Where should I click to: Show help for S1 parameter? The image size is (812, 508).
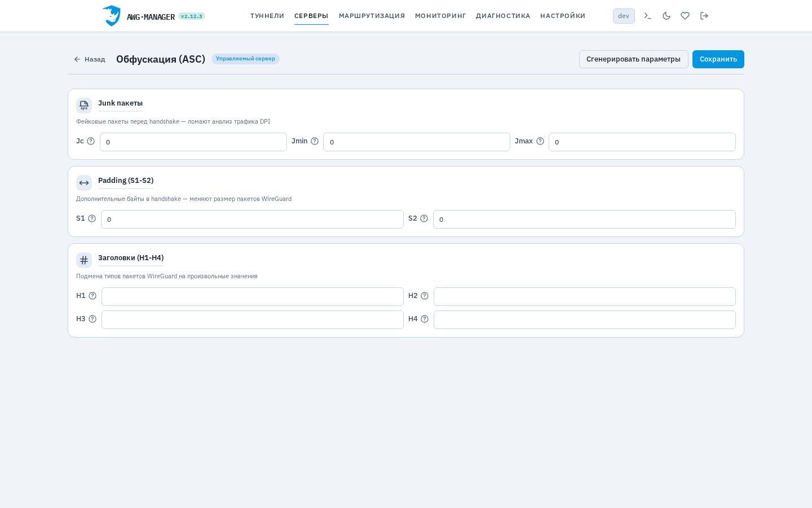[x=92, y=218]
